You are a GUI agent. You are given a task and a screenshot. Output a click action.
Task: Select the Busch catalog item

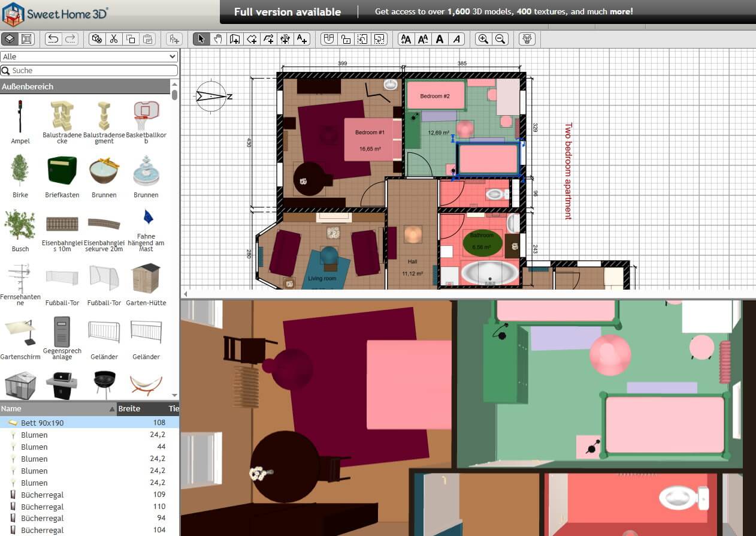20,231
